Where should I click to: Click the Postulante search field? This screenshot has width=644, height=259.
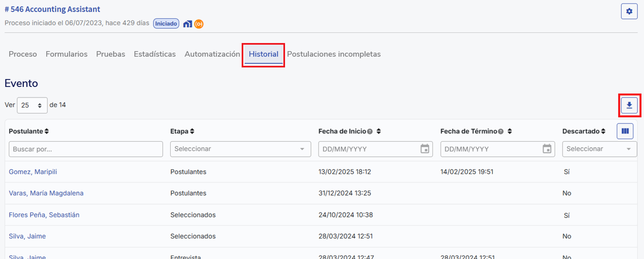(86, 149)
